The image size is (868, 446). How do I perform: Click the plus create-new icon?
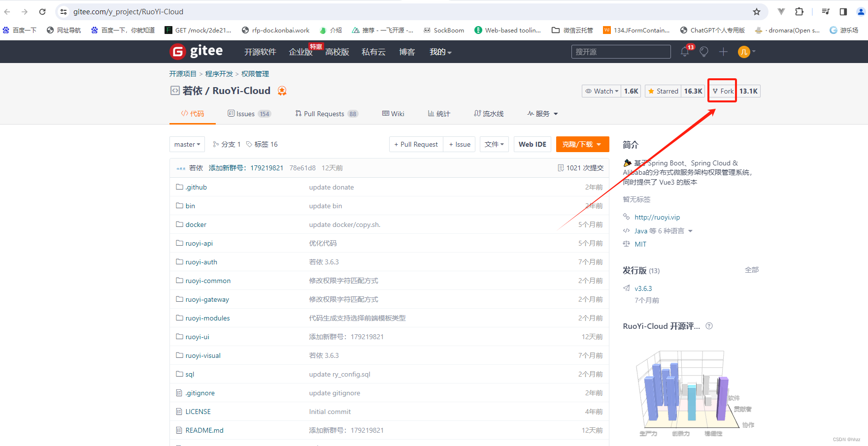click(x=723, y=52)
